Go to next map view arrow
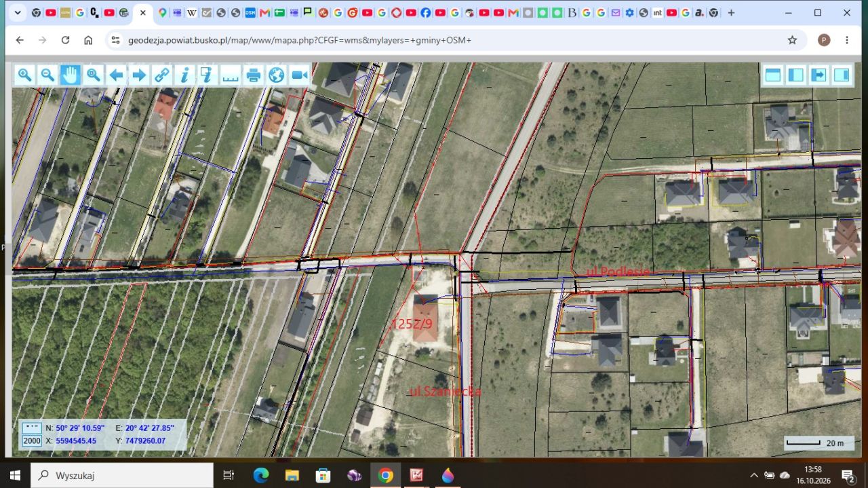Screen dimensions: 868x488 (x=139, y=75)
